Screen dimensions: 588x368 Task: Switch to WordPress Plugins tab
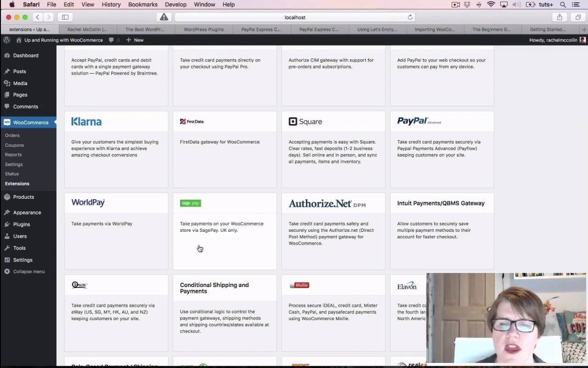(204, 29)
